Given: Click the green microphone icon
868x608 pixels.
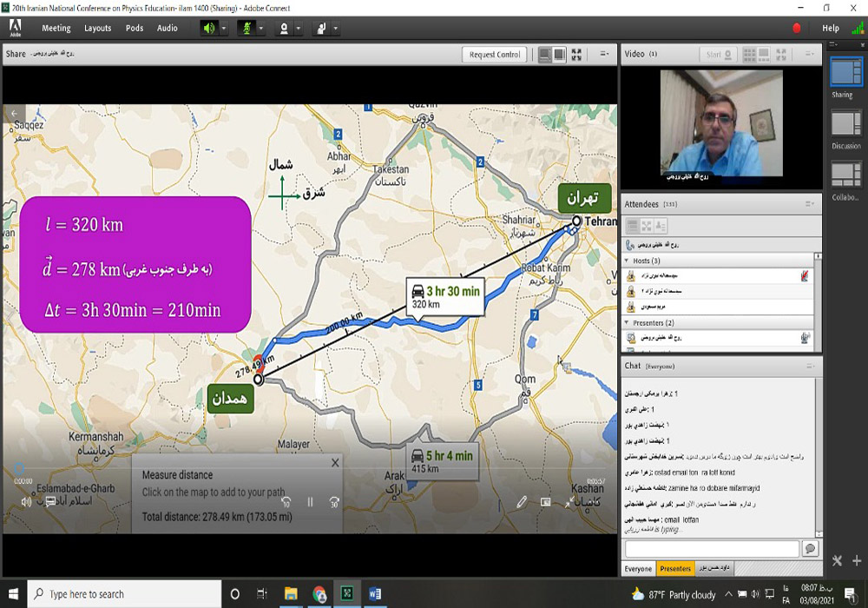Looking at the screenshot, I should pyautogui.click(x=247, y=28).
